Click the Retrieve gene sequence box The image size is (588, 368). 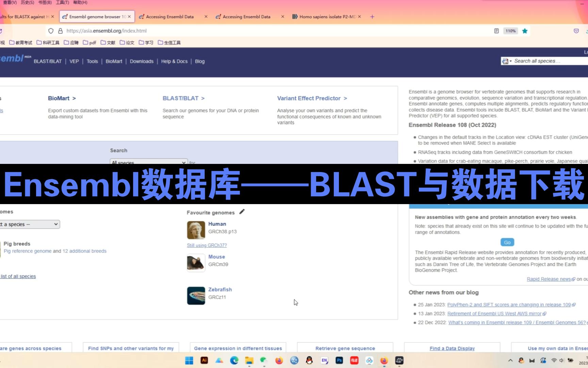click(x=345, y=348)
